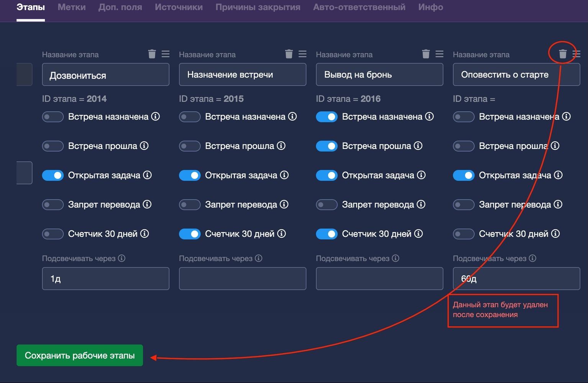
Task: Open info icon for Запрет перевода in Вывод на бронь
Action: [x=421, y=205]
